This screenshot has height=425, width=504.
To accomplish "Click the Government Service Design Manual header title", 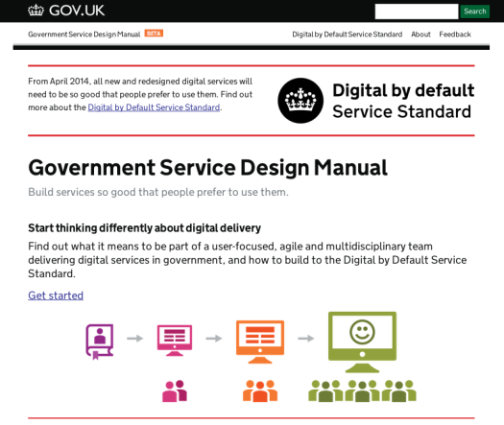I will pyautogui.click(x=84, y=35).
